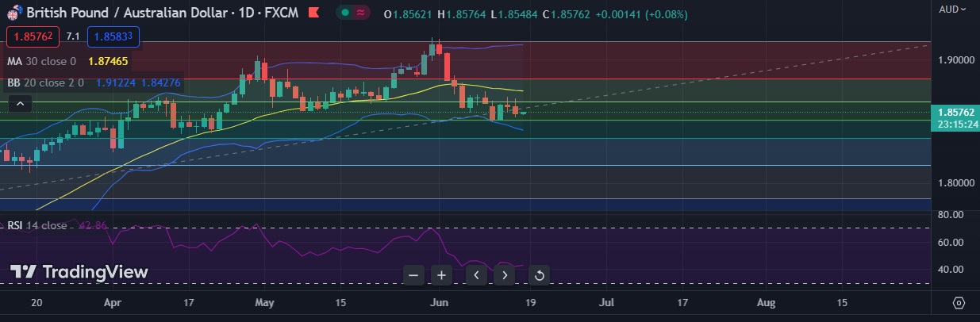Viewport: 980px width, 322px height.
Task: Select the BB 20 close 2 0 indicator legend
Action: click(x=46, y=82)
